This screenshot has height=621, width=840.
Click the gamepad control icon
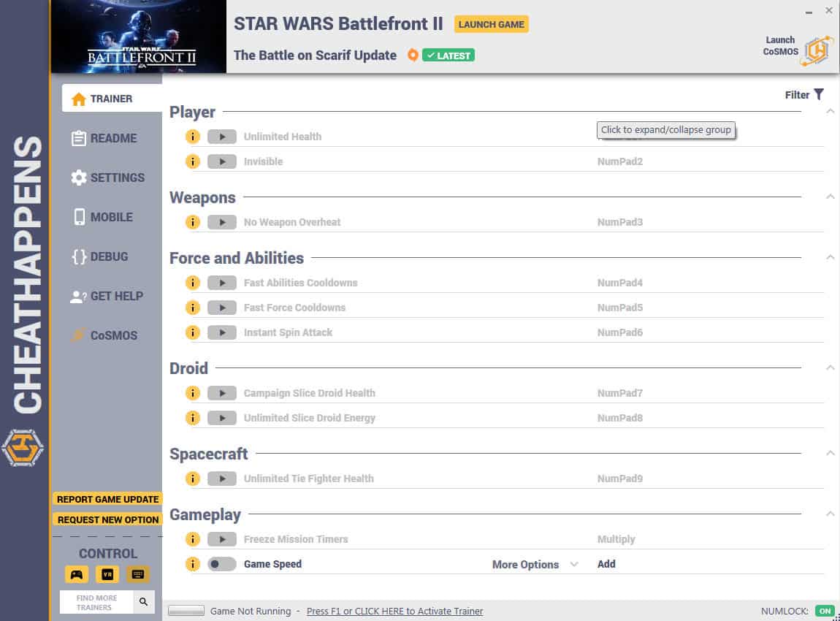[77, 574]
